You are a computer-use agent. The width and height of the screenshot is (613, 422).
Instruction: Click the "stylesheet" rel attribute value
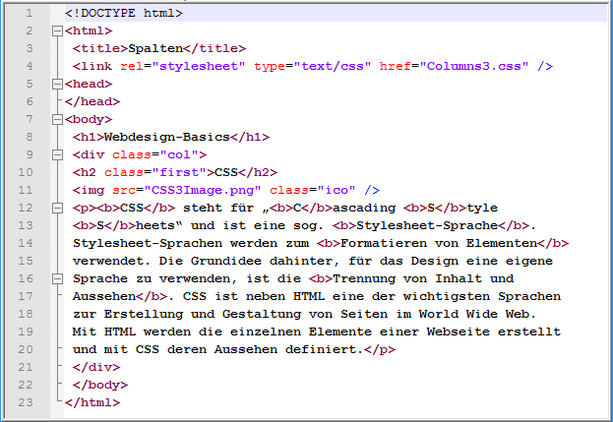point(199,66)
